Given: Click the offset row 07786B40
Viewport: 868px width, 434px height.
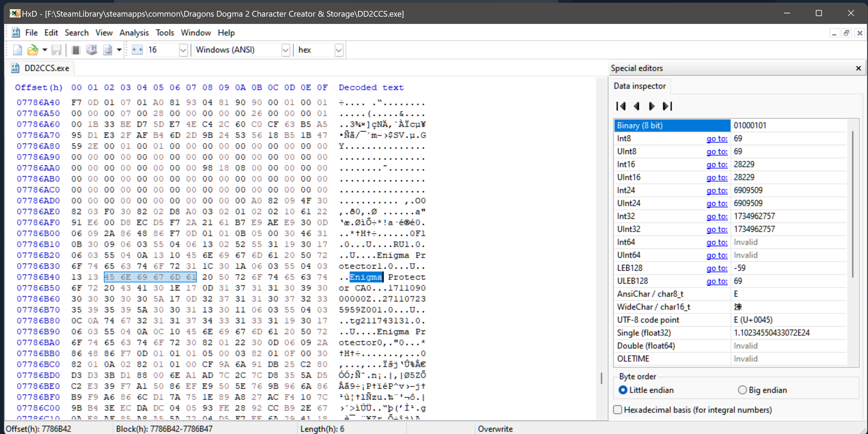Looking at the screenshot, I should click(x=38, y=277).
